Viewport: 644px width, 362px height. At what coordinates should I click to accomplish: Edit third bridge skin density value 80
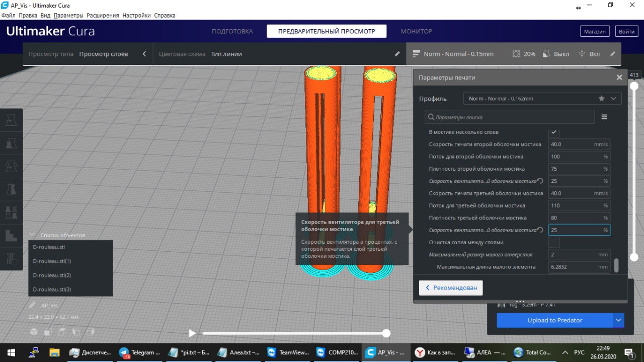click(579, 218)
